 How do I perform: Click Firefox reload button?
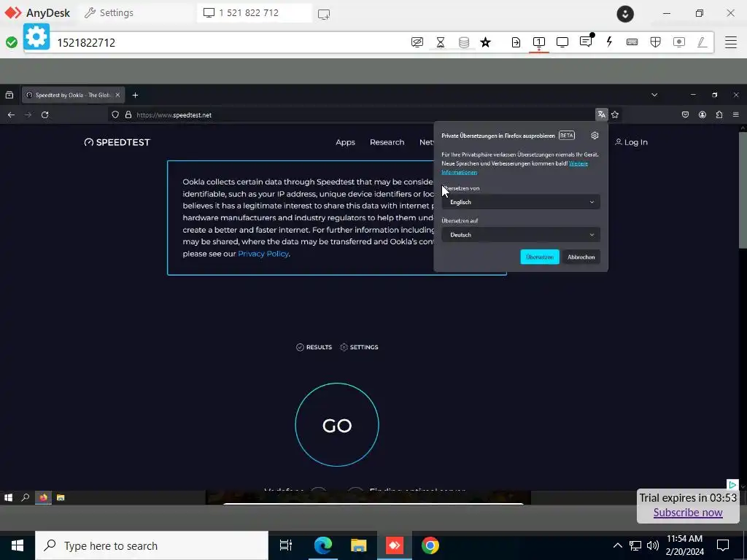pyautogui.click(x=44, y=114)
